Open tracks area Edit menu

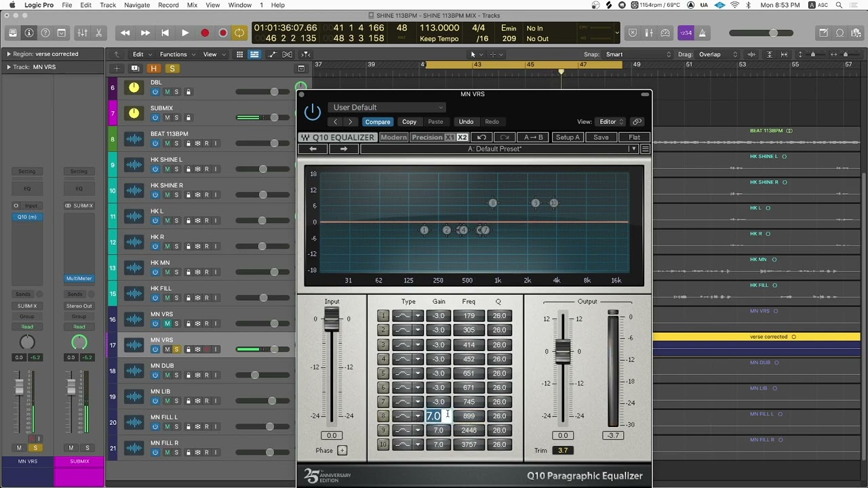(x=141, y=54)
